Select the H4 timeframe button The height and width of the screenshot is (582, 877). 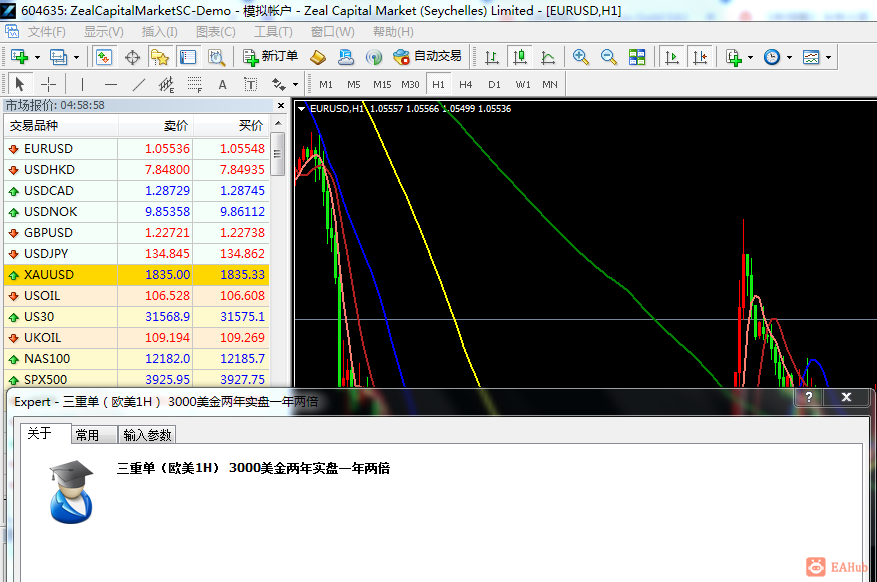point(466,84)
